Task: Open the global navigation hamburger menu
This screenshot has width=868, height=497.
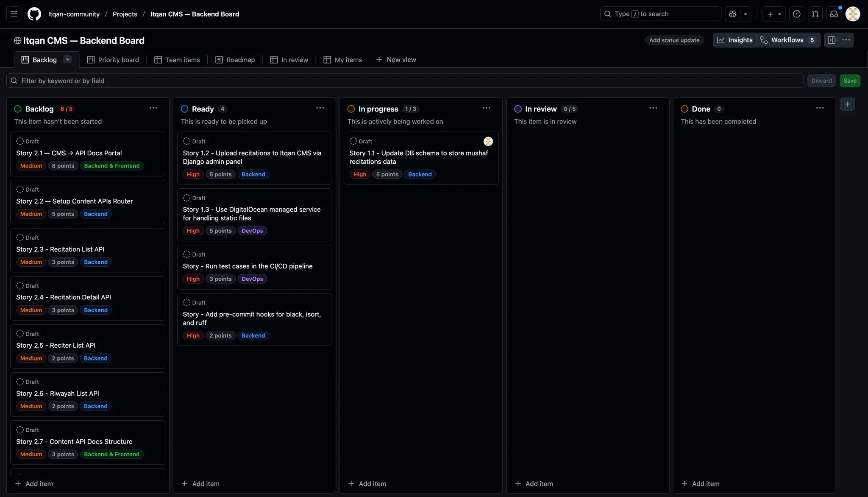Action: coord(14,14)
